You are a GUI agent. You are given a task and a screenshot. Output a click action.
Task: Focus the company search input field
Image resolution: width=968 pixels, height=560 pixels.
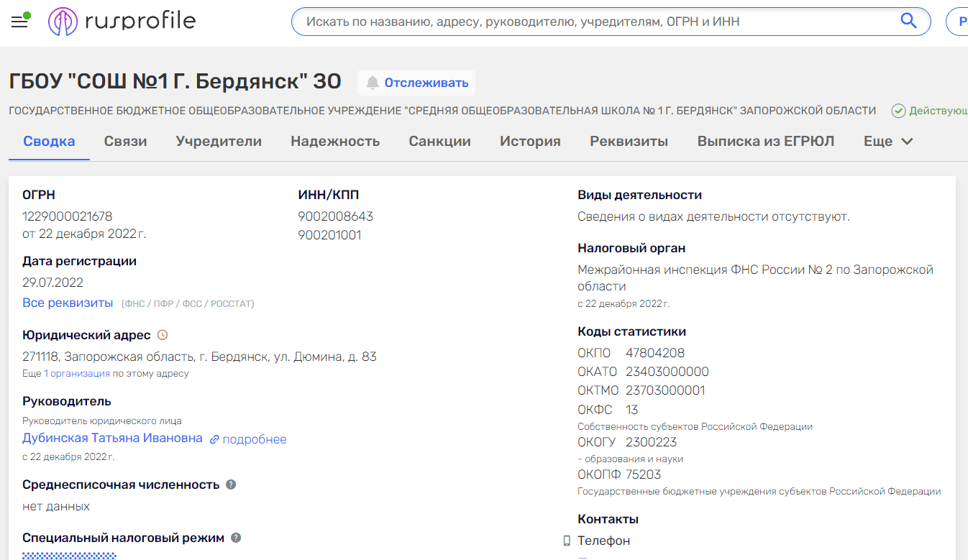click(x=597, y=22)
